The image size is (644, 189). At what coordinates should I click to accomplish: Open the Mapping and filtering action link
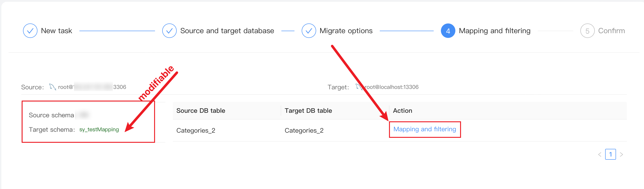pyautogui.click(x=424, y=129)
